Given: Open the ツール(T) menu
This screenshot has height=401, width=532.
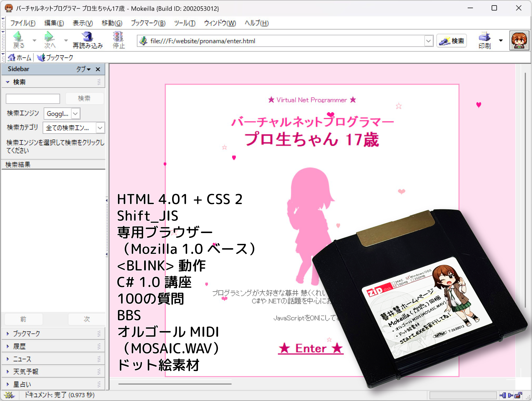Looking at the screenshot, I should [185, 23].
